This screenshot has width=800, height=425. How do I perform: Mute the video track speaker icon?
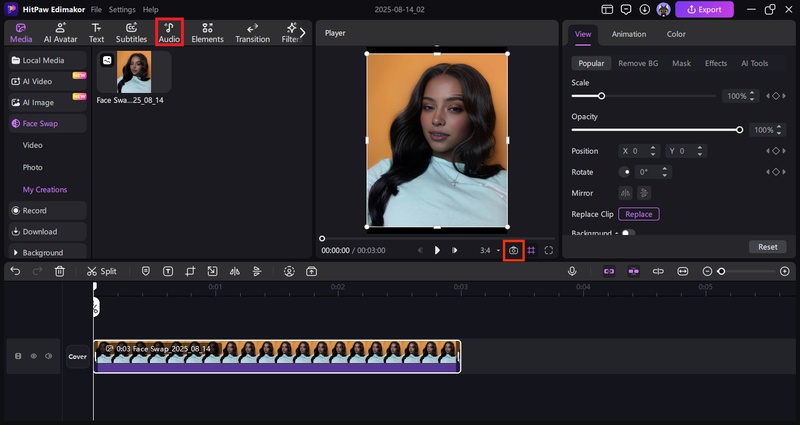(48, 356)
